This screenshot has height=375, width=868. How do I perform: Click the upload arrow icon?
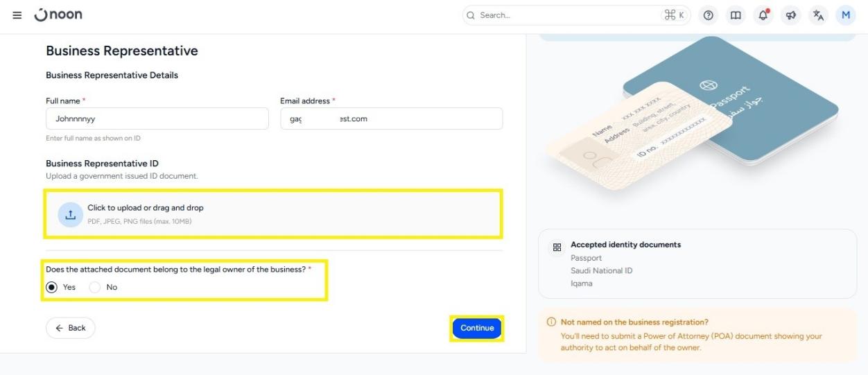[70, 214]
